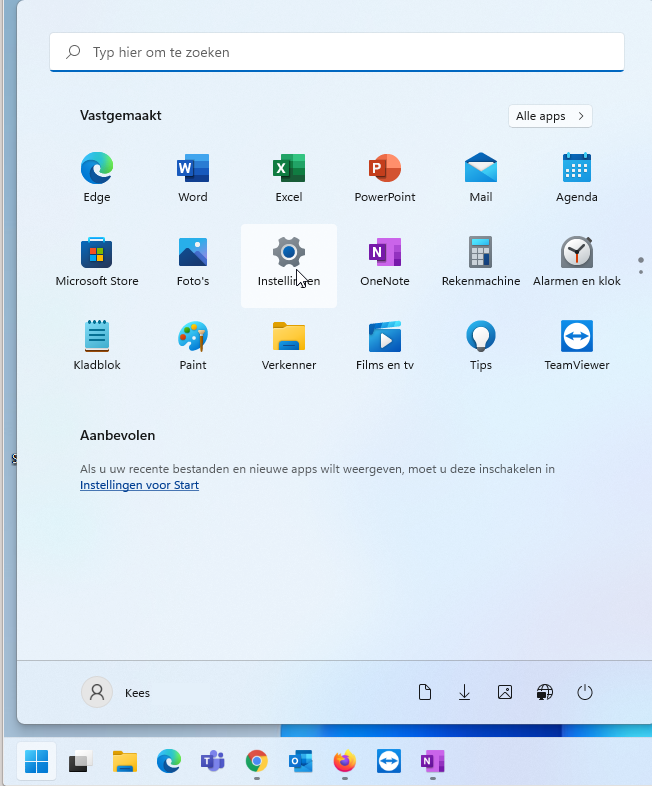Click the 'Vastgemaakt' section heading
652x786 pixels.
[x=120, y=115]
